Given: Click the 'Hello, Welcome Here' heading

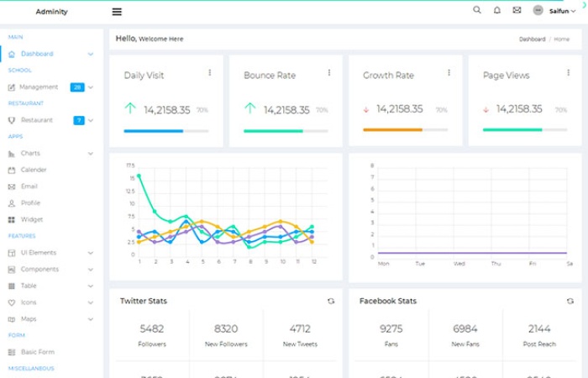Looking at the screenshot, I should (150, 39).
